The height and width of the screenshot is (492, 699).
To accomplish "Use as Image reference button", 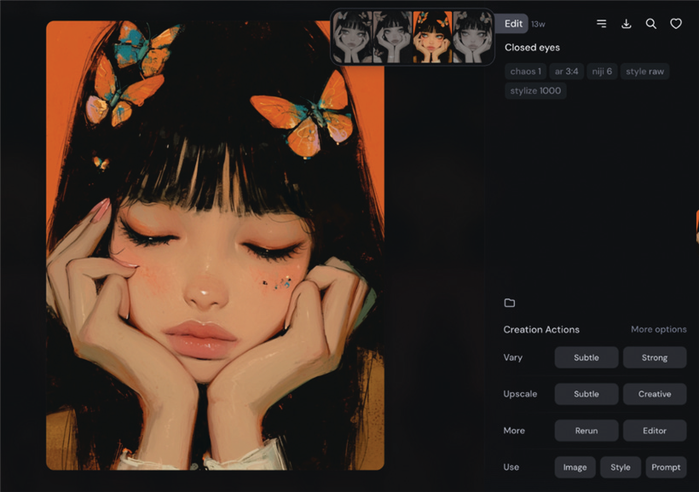I will (575, 467).
